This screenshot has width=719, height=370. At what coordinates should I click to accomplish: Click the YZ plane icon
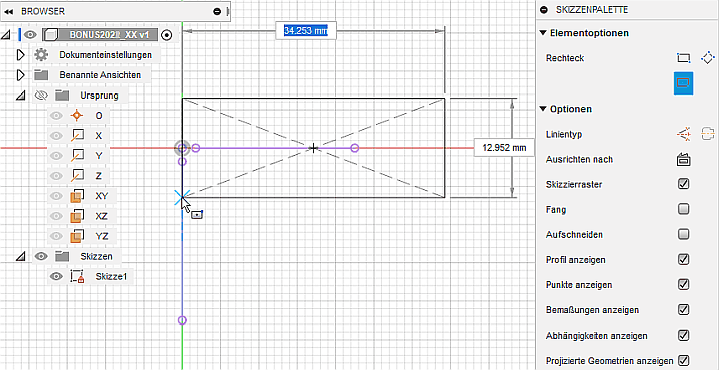click(x=77, y=236)
